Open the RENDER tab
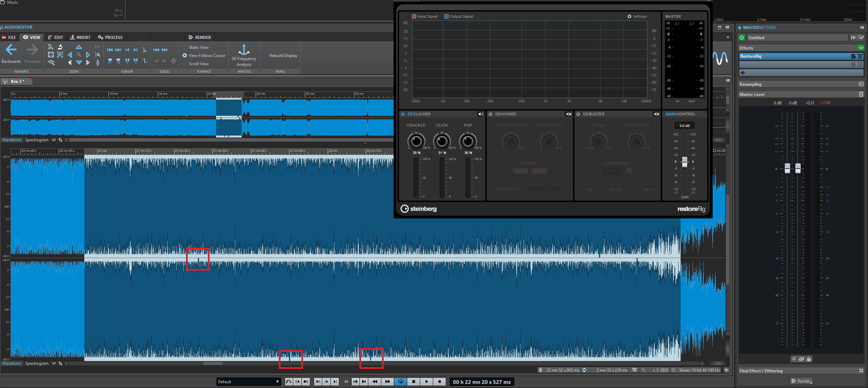Image resolution: width=868 pixels, height=388 pixels. (200, 37)
